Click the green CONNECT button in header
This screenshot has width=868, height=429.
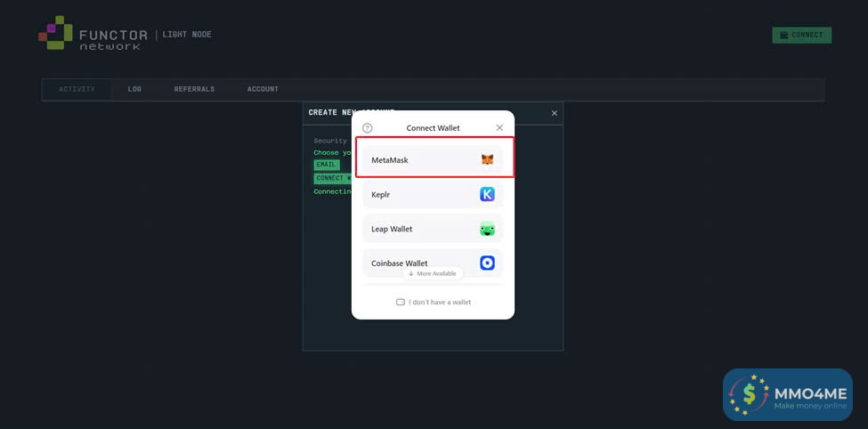pyautogui.click(x=801, y=35)
